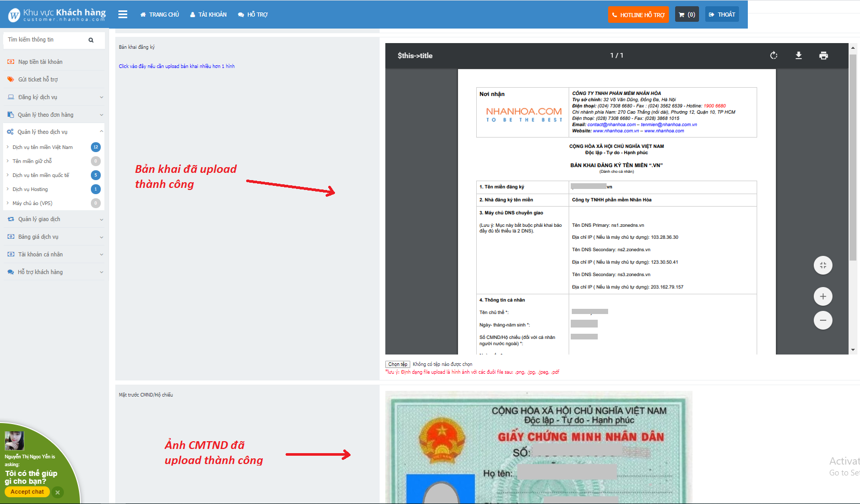This screenshot has width=860, height=504.
Task: Click the Gửi ticket hỗ trợ tag icon
Action: [11, 79]
